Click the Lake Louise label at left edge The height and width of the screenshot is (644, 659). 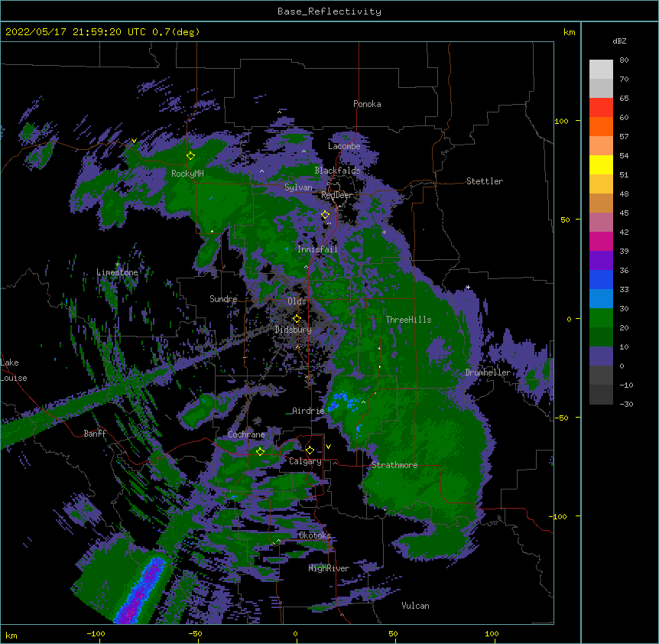pyautogui.click(x=14, y=370)
